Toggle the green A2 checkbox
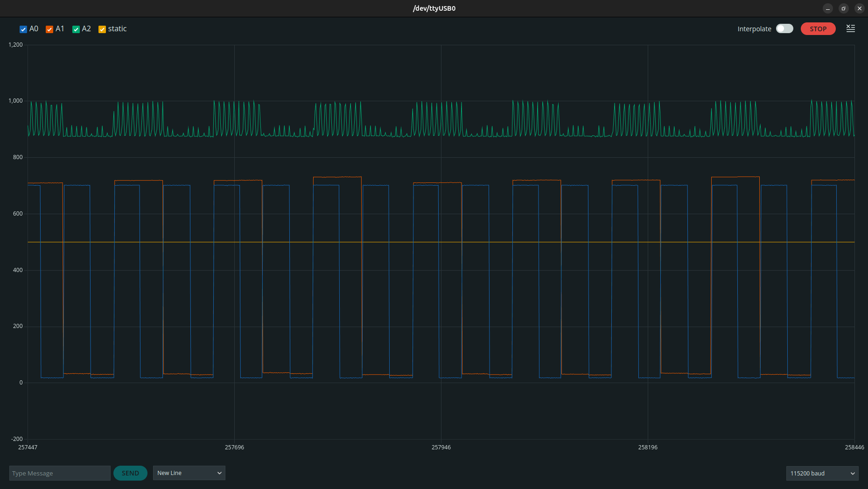This screenshot has width=868, height=489. [76, 29]
